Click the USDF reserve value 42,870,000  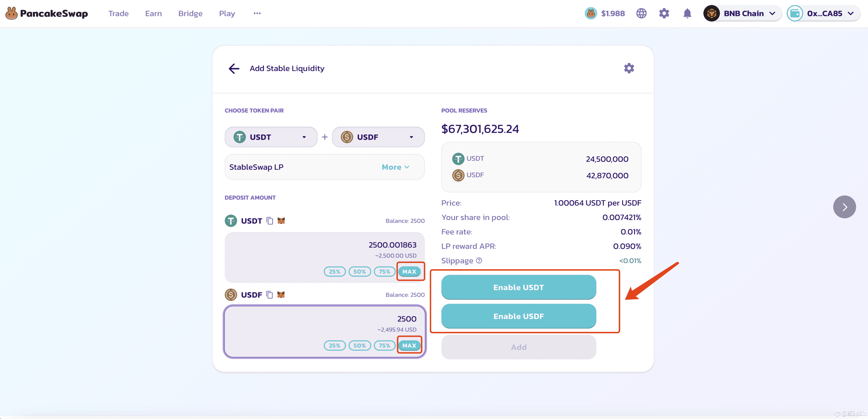point(607,175)
